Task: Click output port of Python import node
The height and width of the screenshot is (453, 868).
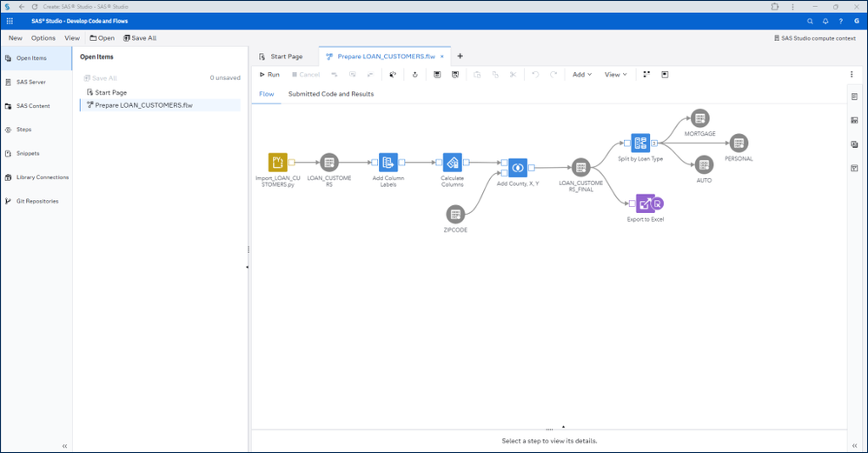Action: (292, 163)
